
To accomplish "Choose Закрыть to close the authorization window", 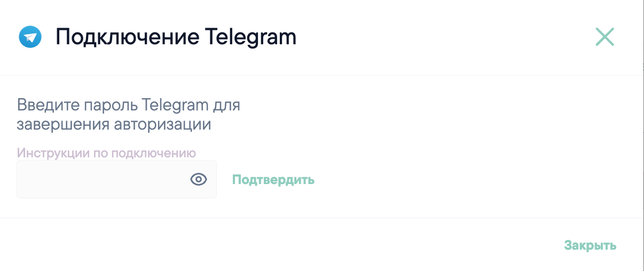I will 591,245.
